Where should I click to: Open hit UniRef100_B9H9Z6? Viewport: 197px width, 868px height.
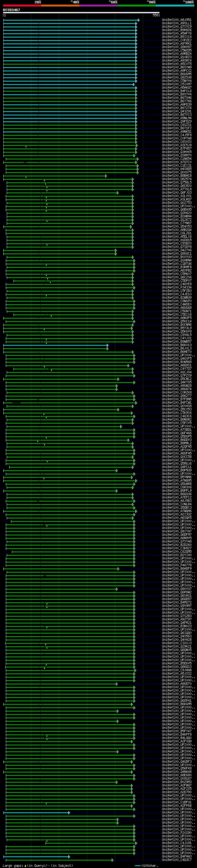tap(177, 30)
